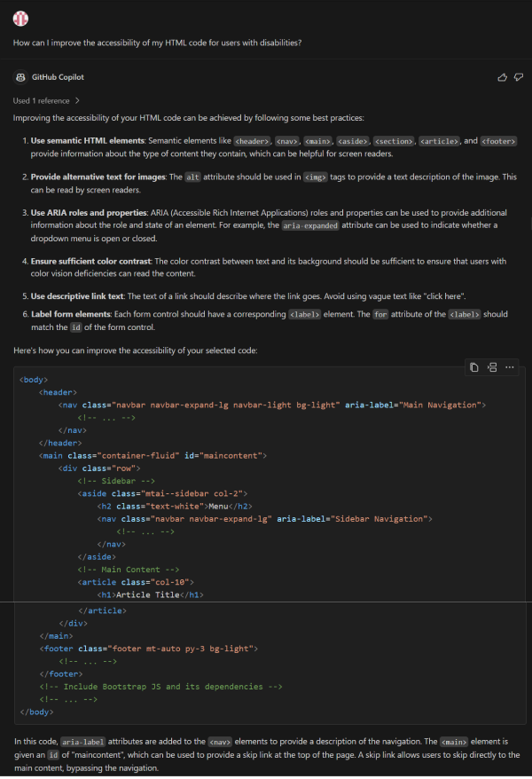Image resolution: width=532 pixels, height=779 pixels.
Task: Copy the code block contents
Action: pyautogui.click(x=474, y=367)
